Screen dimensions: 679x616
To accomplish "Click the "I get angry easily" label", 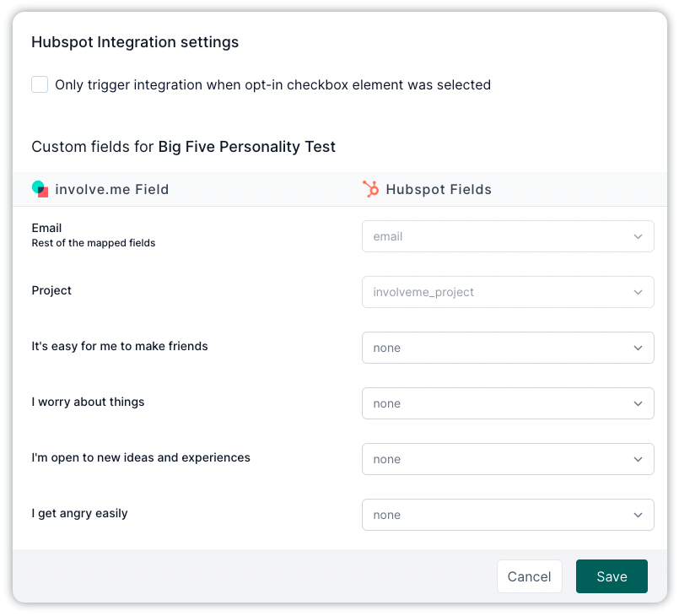I will tap(79, 513).
